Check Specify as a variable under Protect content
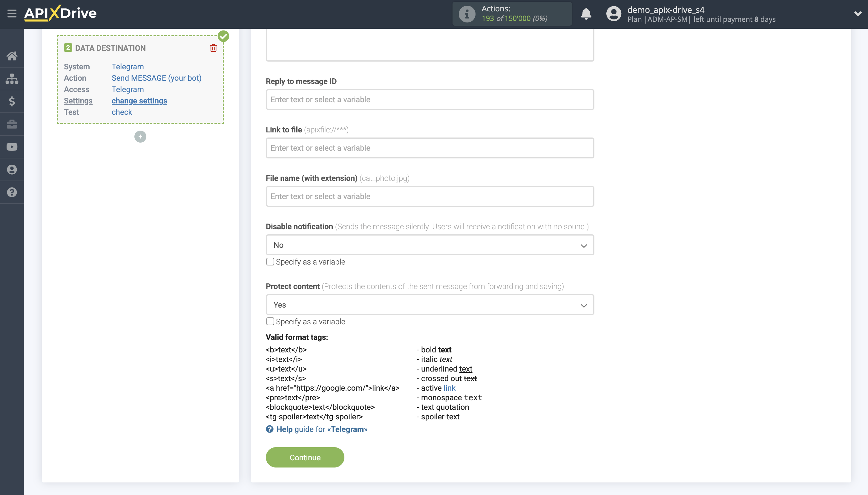Viewport: 868px width, 495px height. pyautogui.click(x=270, y=321)
